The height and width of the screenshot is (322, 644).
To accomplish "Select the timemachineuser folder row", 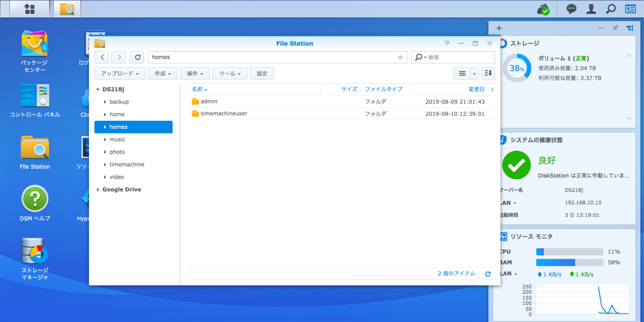I will (x=341, y=114).
